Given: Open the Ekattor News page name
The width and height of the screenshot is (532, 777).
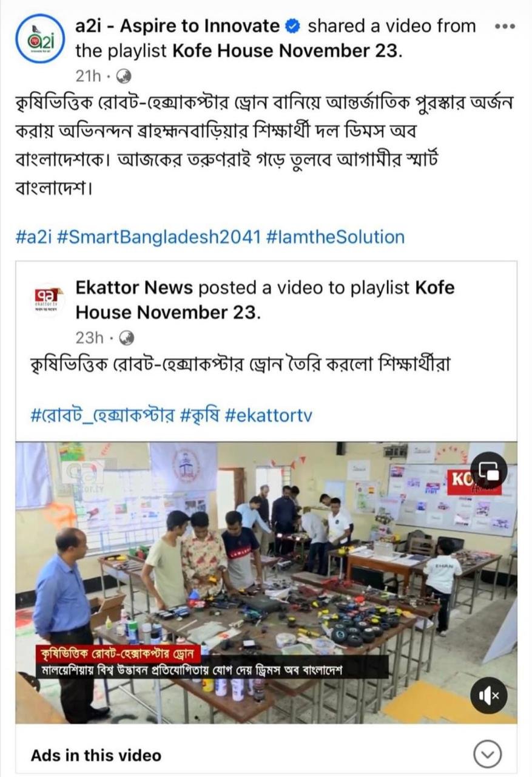Looking at the screenshot, I should pyautogui.click(x=134, y=288).
